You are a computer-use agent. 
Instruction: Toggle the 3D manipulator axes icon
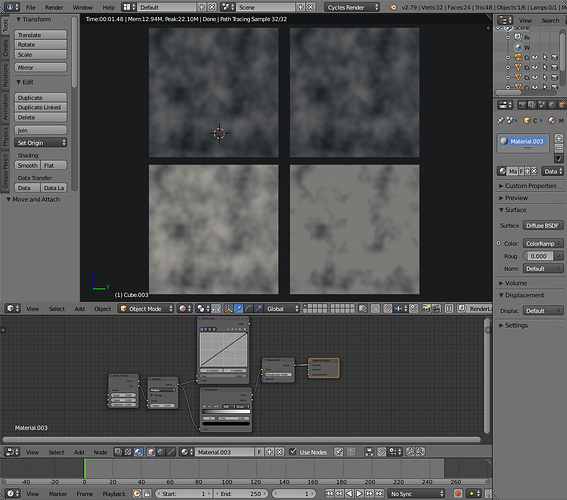tap(229, 308)
